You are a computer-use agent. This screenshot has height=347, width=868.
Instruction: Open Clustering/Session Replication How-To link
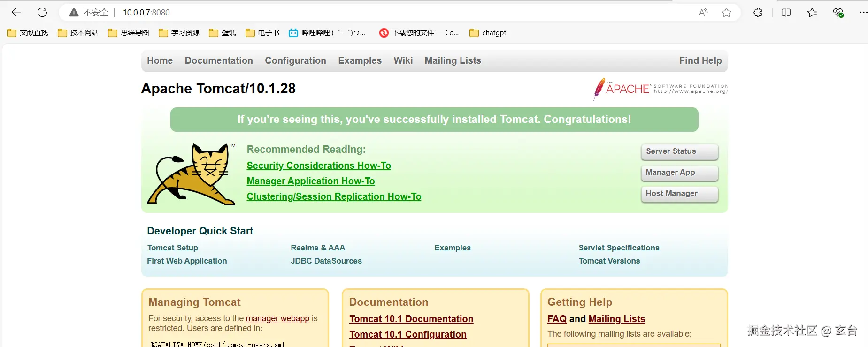pyautogui.click(x=334, y=196)
